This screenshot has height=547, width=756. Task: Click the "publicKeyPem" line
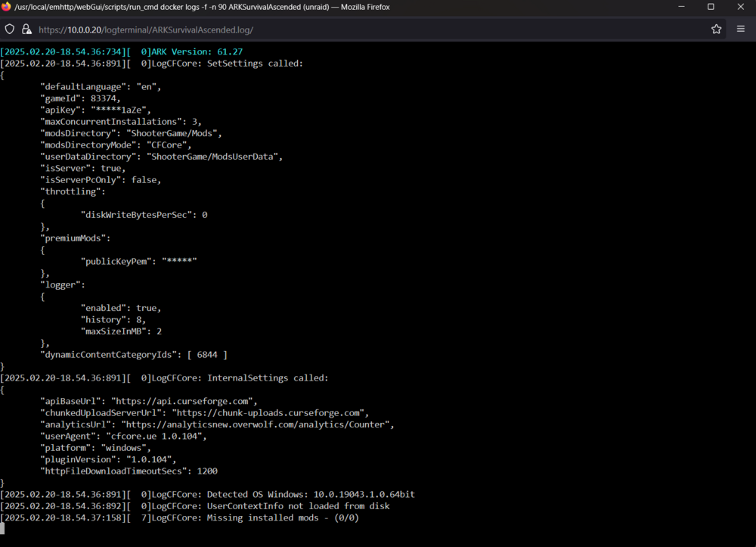(139, 261)
